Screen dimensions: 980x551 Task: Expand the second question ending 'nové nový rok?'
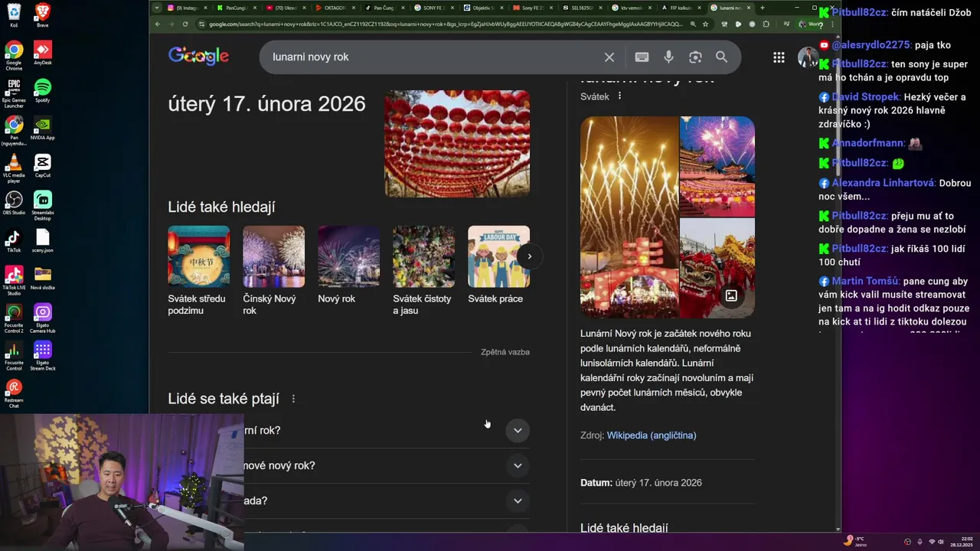[518, 465]
